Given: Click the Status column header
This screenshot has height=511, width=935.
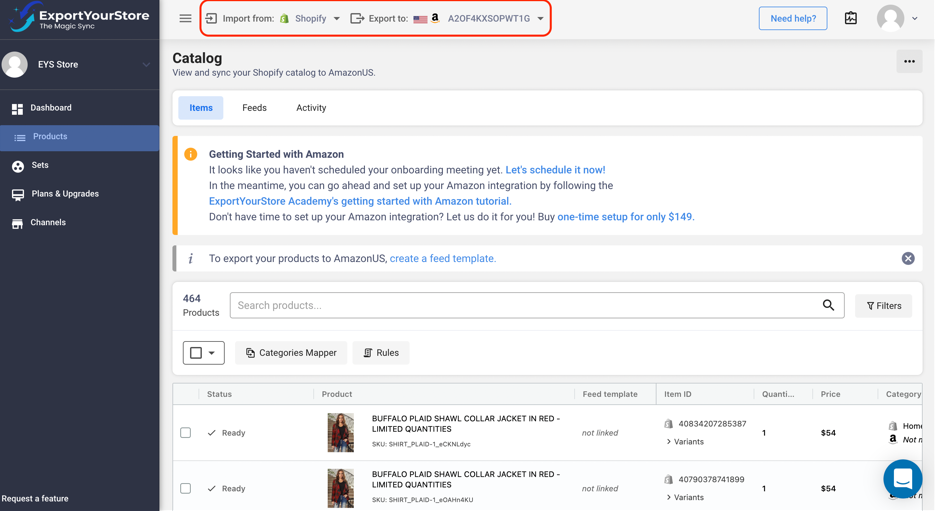Looking at the screenshot, I should [219, 394].
